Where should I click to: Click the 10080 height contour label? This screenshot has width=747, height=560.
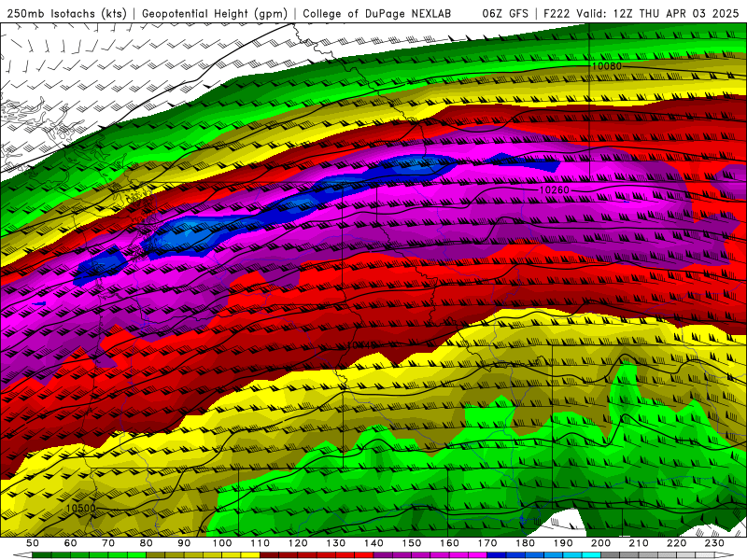606,66
